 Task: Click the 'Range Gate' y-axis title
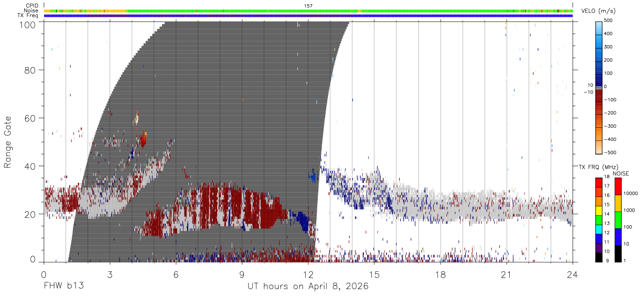click(8, 142)
